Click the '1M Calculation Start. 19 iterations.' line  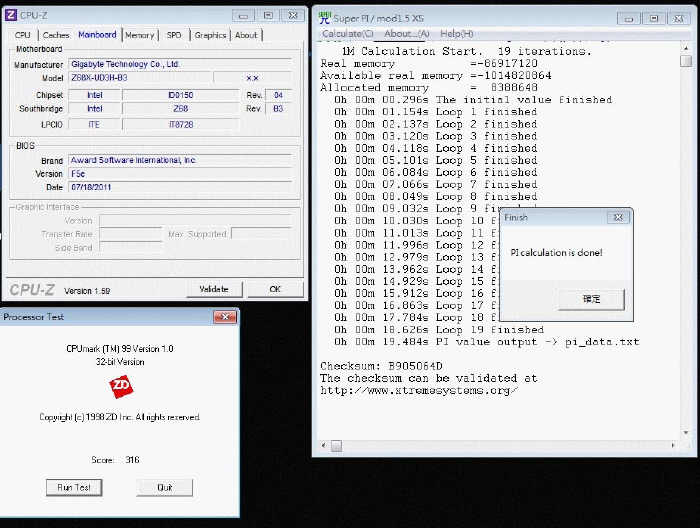point(467,51)
